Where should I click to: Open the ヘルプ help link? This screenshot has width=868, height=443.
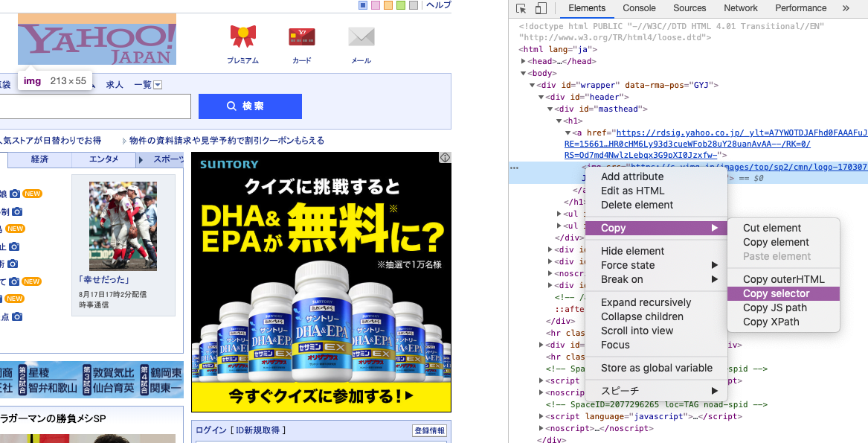(x=438, y=5)
